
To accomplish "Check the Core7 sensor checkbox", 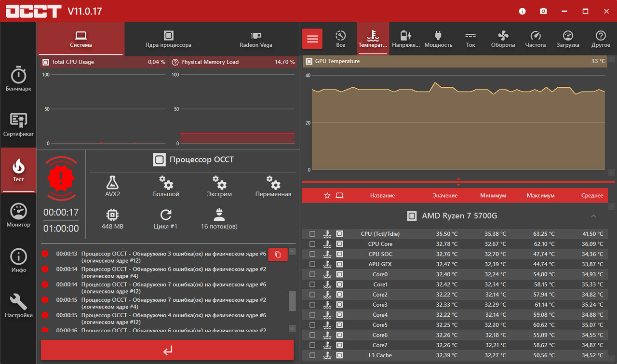I will [x=312, y=345].
